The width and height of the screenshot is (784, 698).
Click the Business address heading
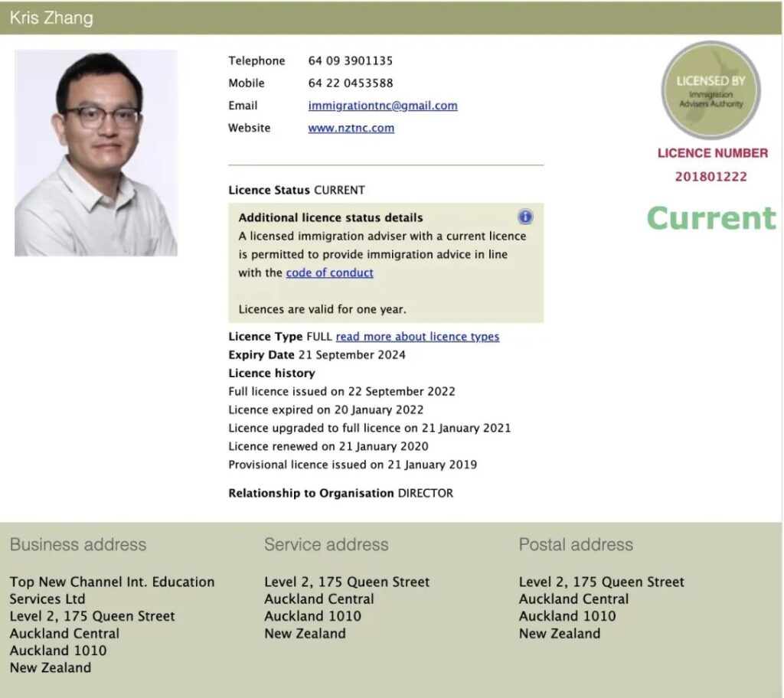coord(78,545)
